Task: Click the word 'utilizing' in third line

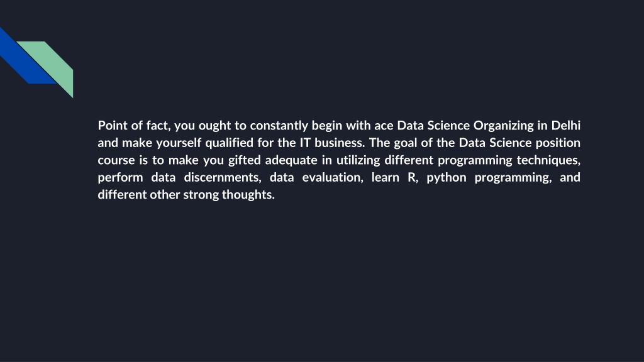Action: (x=358, y=160)
